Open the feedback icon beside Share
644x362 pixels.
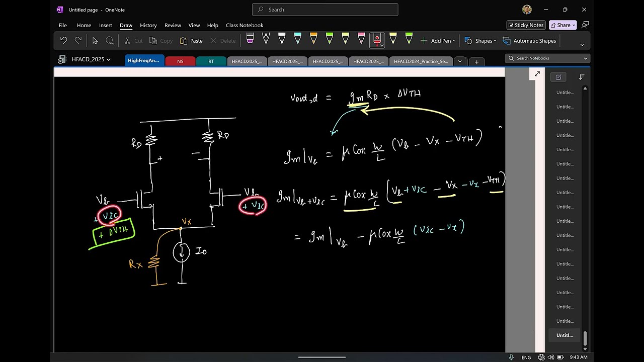pyautogui.click(x=585, y=25)
